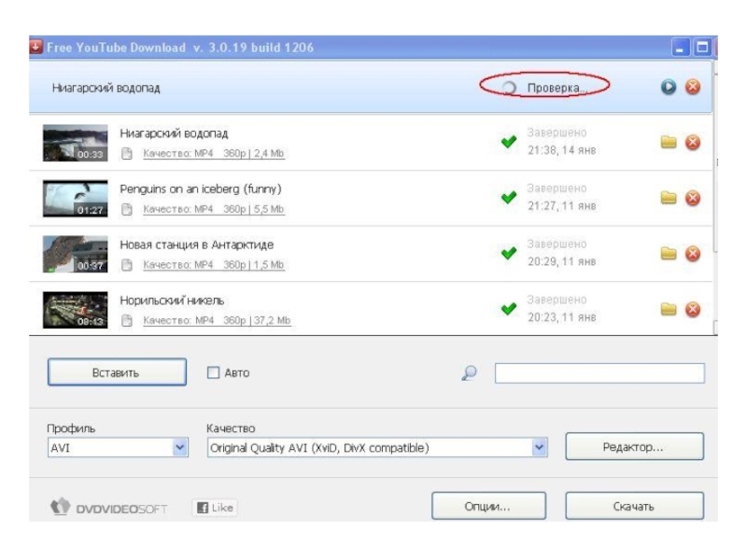The width and height of the screenshot is (747, 560).
Task: Open folder for completed Ниагарский водопад video
Action: pos(669,142)
